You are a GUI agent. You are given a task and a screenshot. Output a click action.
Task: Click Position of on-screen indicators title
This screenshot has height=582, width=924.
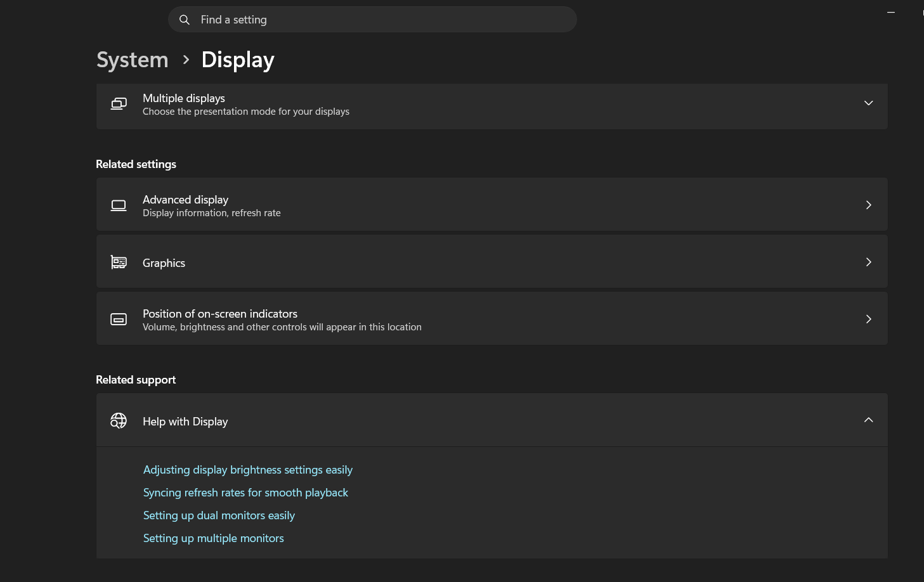coord(220,314)
